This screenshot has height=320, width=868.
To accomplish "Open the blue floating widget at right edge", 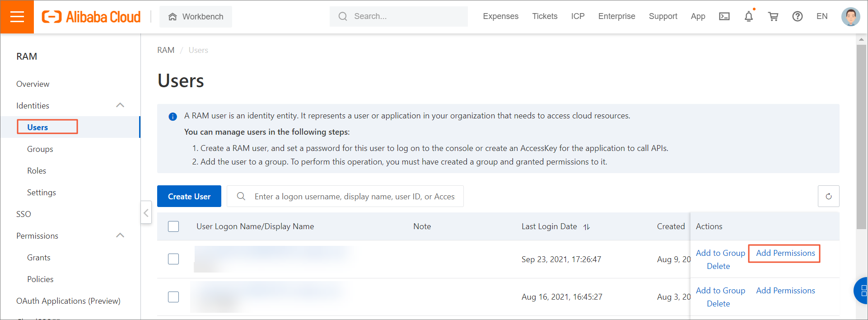I will [861, 291].
